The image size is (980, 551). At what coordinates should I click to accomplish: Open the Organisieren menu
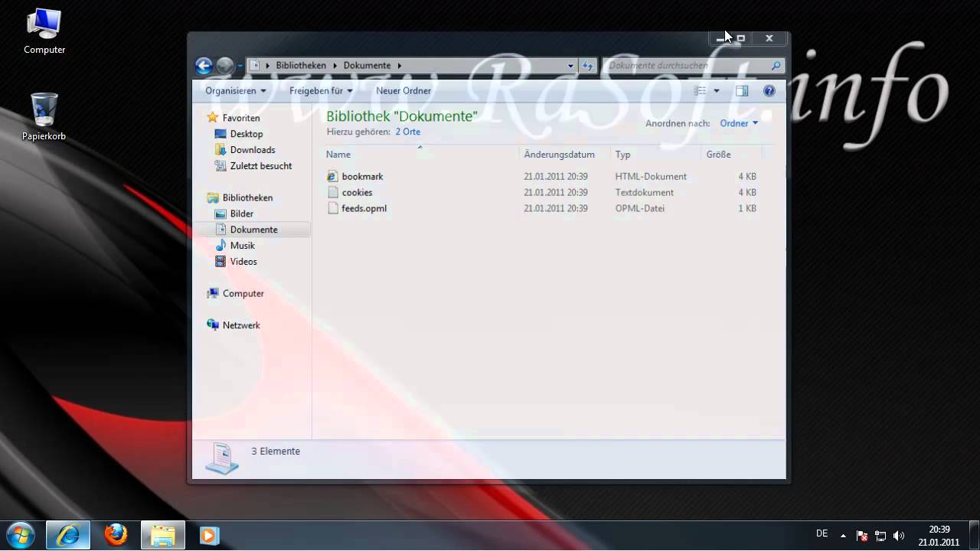click(236, 90)
